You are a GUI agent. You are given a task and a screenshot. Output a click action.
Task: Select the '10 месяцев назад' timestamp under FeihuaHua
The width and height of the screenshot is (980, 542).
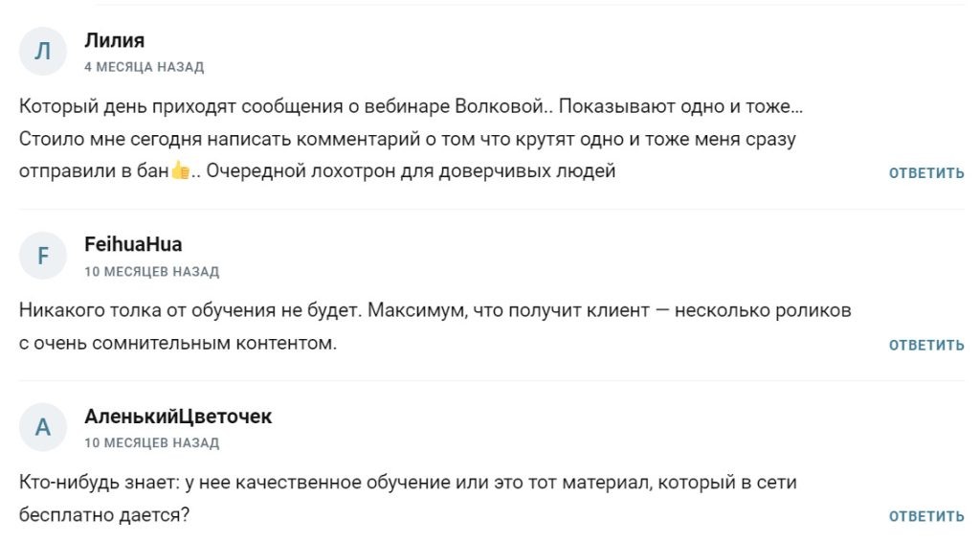click(x=152, y=271)
